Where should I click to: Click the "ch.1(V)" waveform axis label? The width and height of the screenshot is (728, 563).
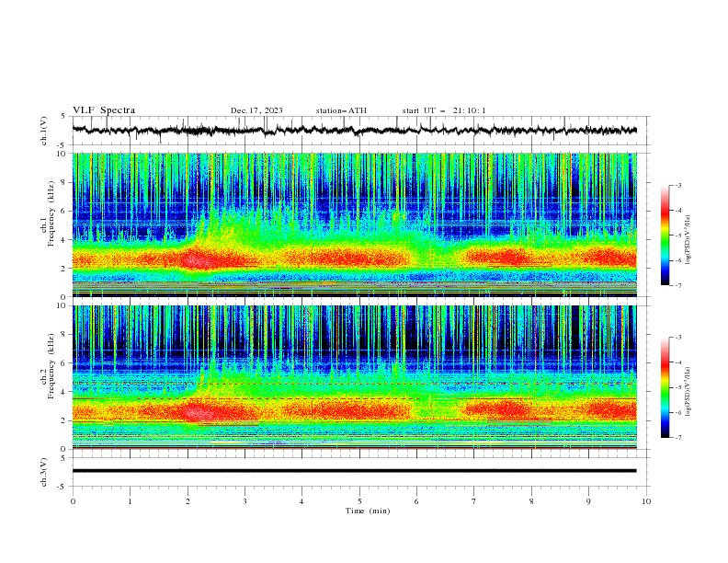tap(44, 131)
